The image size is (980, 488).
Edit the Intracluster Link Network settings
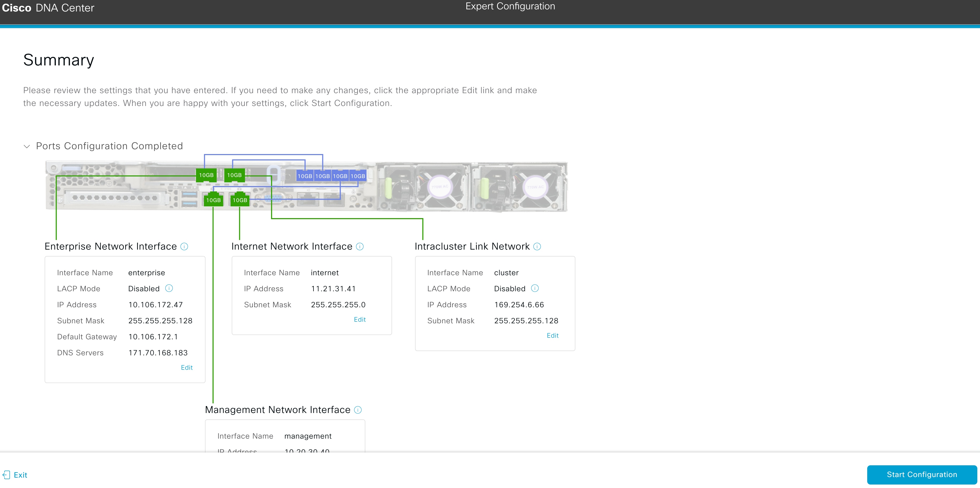pos(552,335)
